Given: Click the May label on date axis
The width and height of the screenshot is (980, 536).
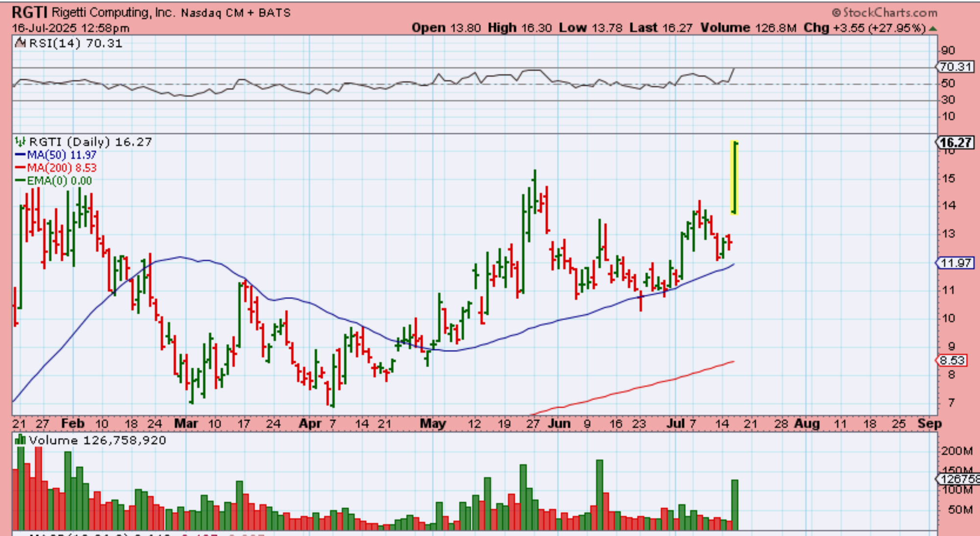Looking at the screenshot, I should [433, 423].
